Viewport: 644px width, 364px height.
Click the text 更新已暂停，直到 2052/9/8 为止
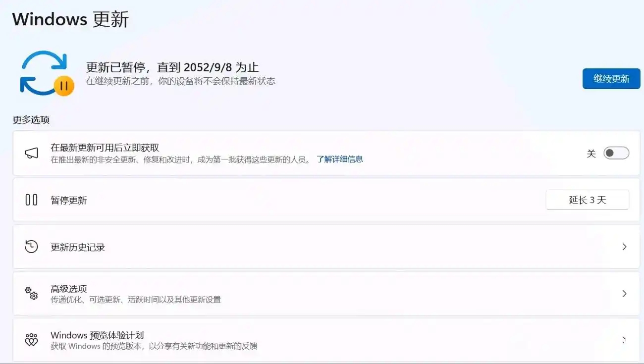point(172,67)
